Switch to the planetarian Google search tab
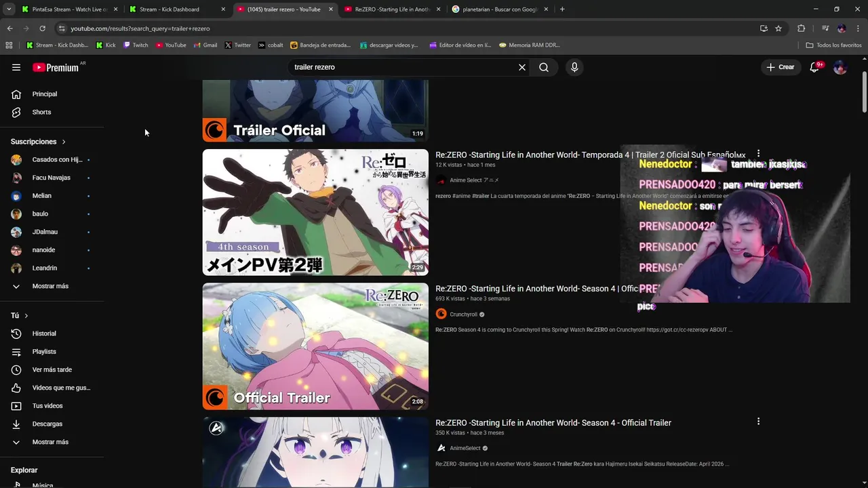Screen dimensions: 868x488 (x=500, y=9)
